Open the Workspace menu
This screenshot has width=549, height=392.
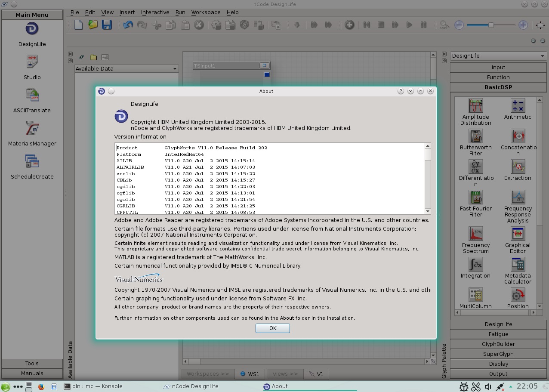coord(206,12)
